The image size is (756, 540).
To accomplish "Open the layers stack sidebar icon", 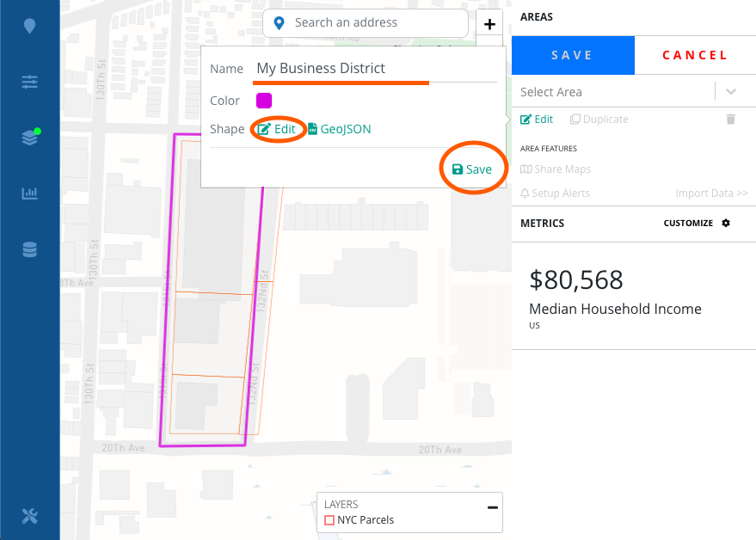I will pyautogui.click(x=30, y=137).
